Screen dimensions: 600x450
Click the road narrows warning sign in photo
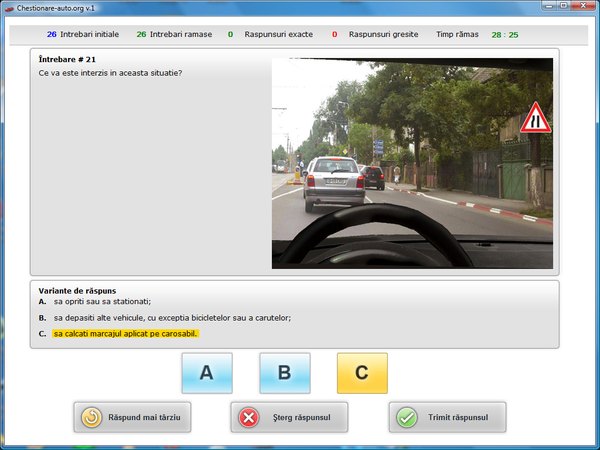click(535, 118)
